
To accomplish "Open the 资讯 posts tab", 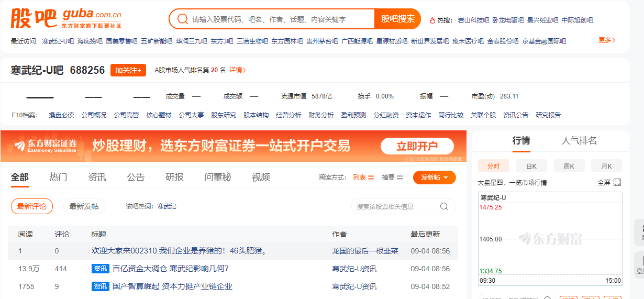I will pos(97,177).
